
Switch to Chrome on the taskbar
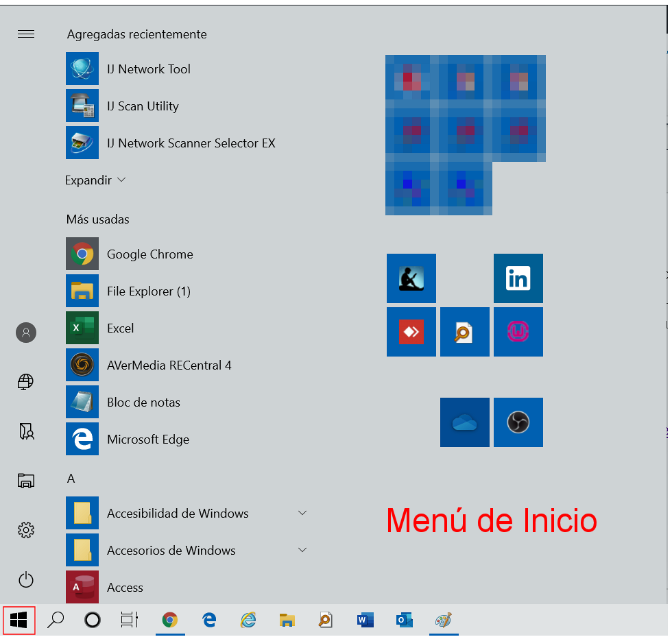coord(170,620)
